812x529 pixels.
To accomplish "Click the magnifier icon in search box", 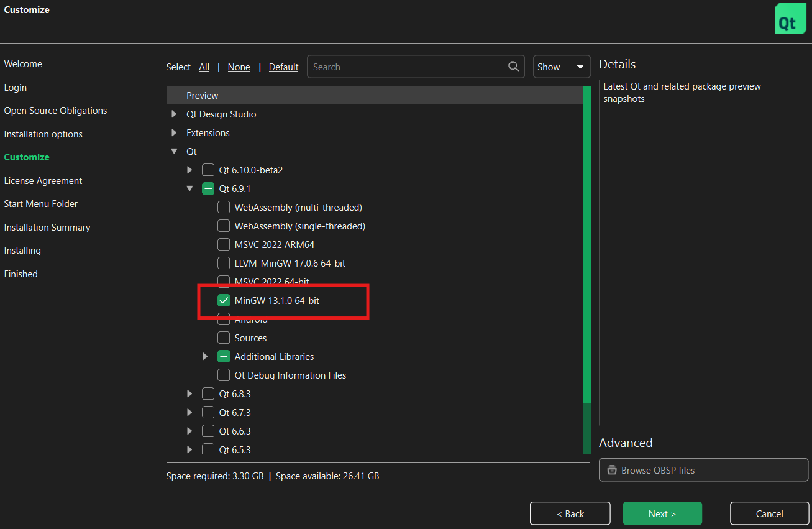I will click(x=514, y=67).
